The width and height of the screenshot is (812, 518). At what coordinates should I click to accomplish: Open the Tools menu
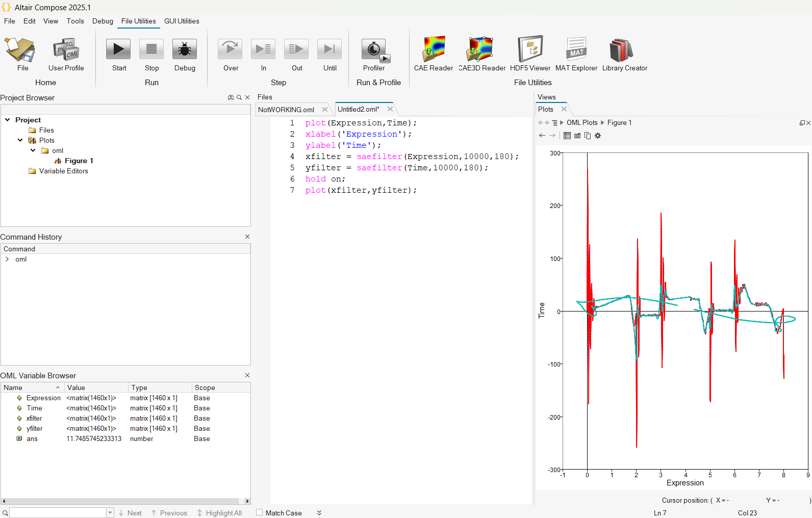pyautogui.click(x=75, y=21)
